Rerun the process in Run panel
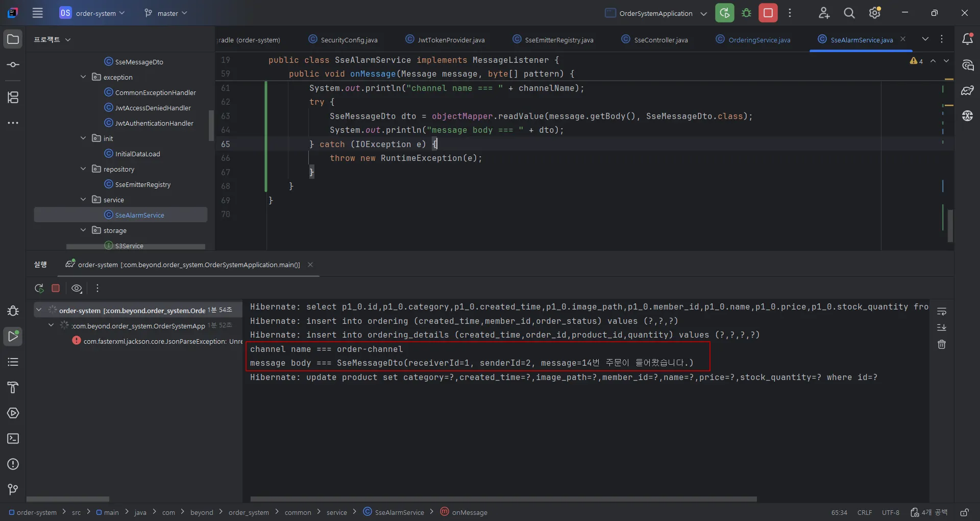 [x=39, y=289]
